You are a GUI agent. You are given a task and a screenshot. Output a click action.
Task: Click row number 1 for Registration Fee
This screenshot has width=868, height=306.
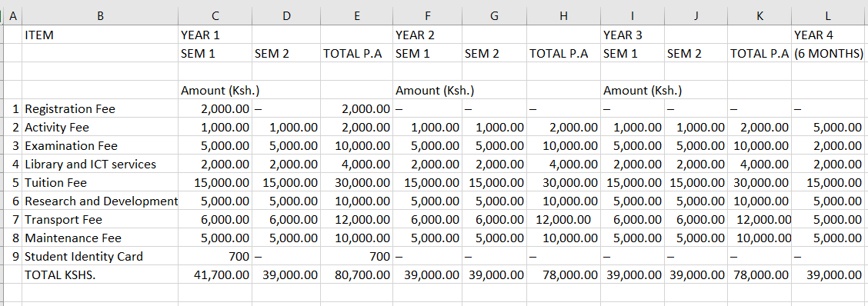(x=13, y=109)
